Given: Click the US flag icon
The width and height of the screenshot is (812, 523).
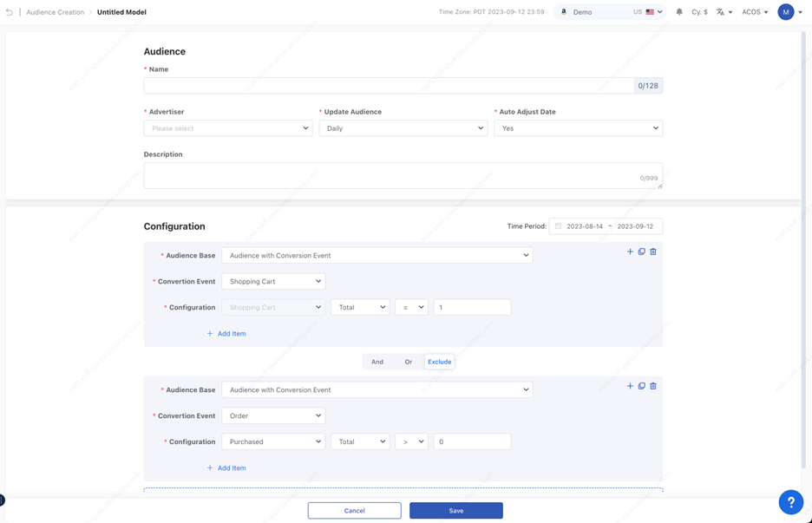Looking at the screenshot, I should coord(650,12).
